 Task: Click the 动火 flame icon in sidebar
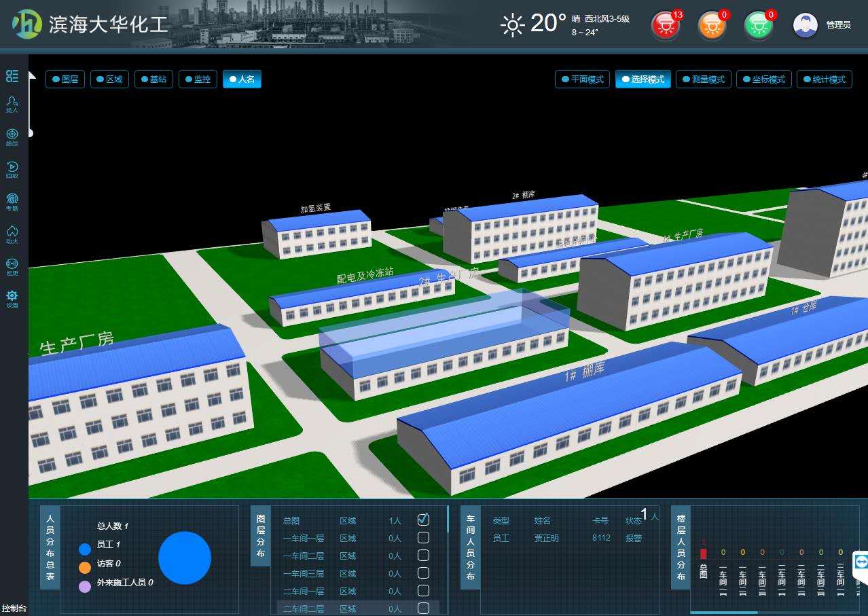12,233
